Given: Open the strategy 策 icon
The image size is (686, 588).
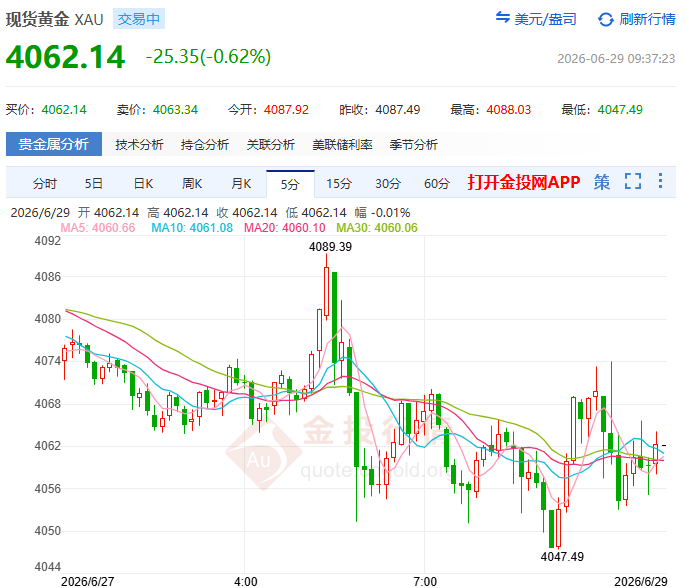Looking at the screenshot, I should coord(602,182).
